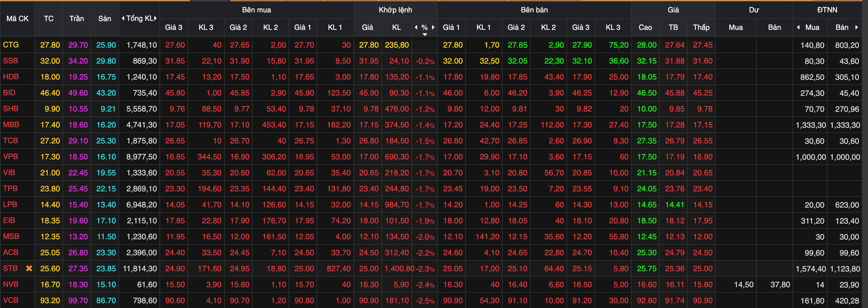The height and width of the screenshot is (308, 868).
Task: Select the MSB ticker symbol
Action: pyautogui.click(x=11, y=237)
